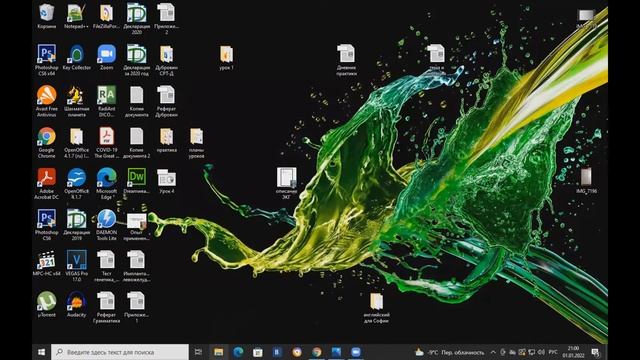The width and height of the screenshot is (640, 360).
Task: Open Task View from the taskbar
Action: [198, 352]
